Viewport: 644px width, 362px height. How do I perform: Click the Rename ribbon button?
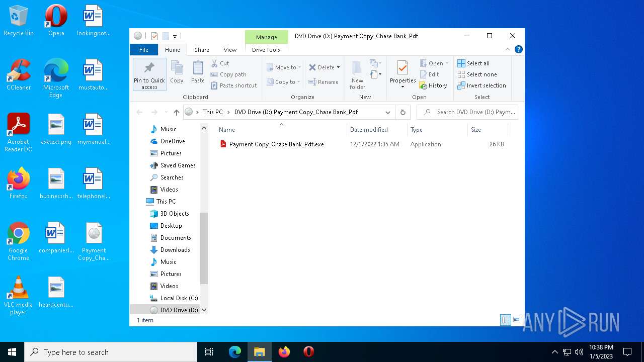point(324,82)
